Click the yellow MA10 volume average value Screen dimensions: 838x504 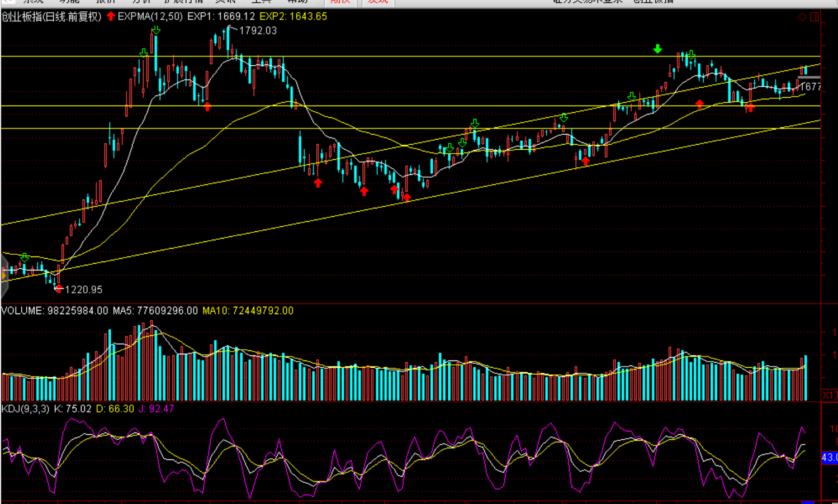pyautogui.click(x=248, y=311)
